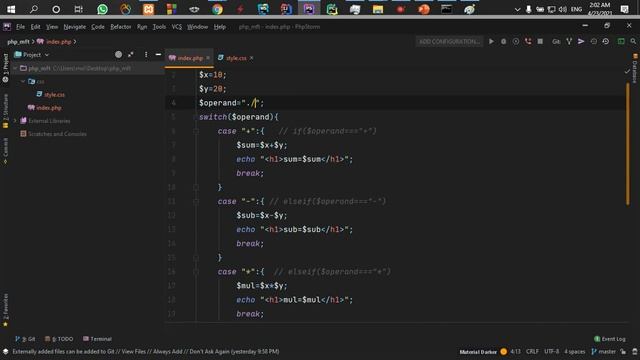Open the Window menu
The height and width of the screenshot is (360, 640).
(198, 27)
